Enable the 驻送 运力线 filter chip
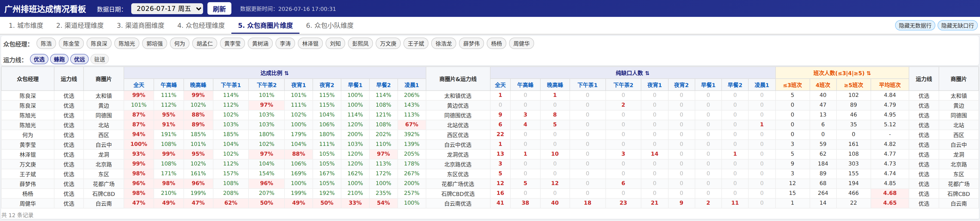980x221 pixels. point(100,59)
